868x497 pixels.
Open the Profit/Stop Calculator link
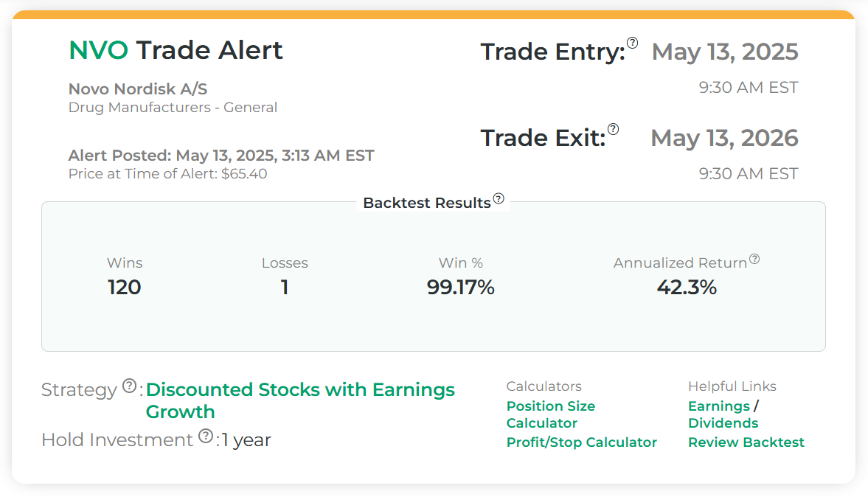point(581,442)
